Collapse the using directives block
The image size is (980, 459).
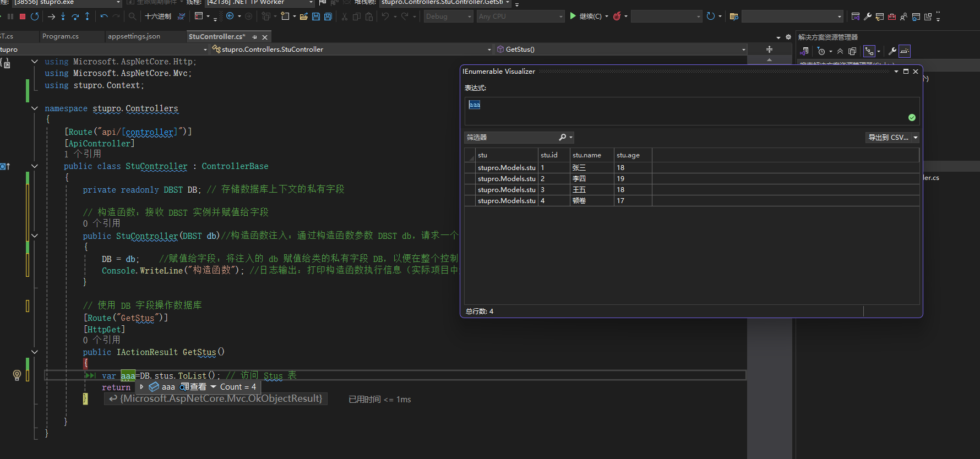click(35, 62)
